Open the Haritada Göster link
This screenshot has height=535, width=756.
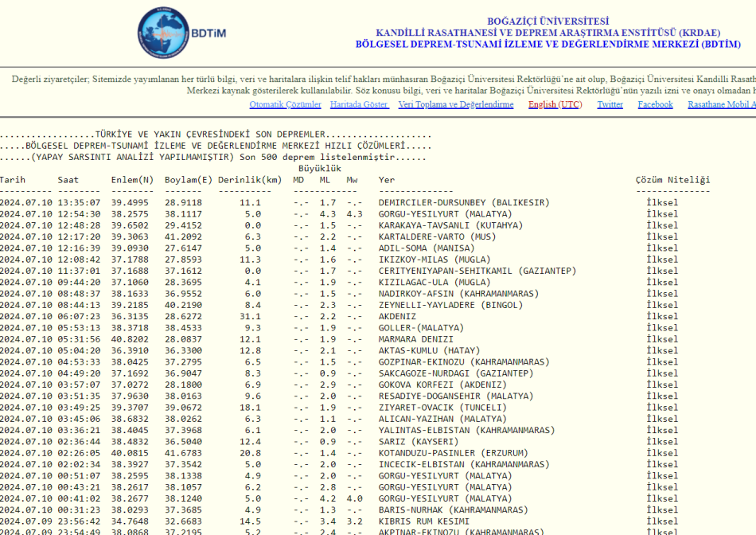point(359,105)
